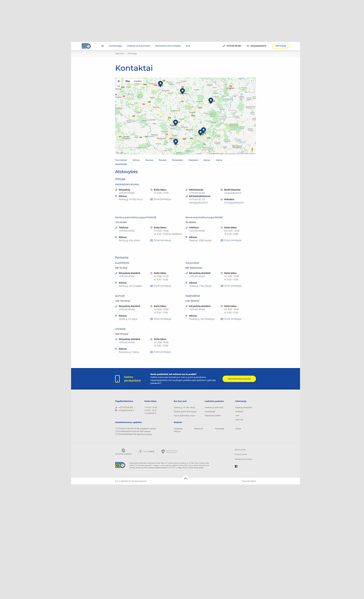Select the Map view type button
Viewport: 364px width, 599px height.
coord(128,81)
